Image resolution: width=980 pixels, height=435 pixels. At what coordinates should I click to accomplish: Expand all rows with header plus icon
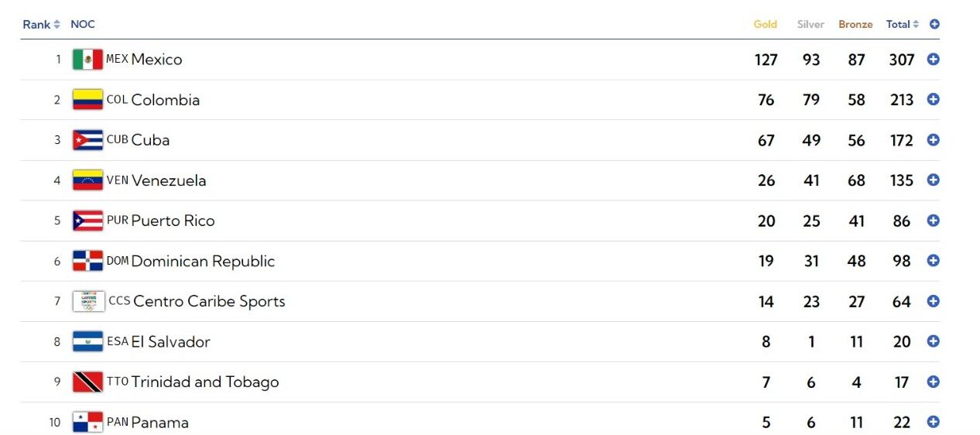(x=934, y=24)
